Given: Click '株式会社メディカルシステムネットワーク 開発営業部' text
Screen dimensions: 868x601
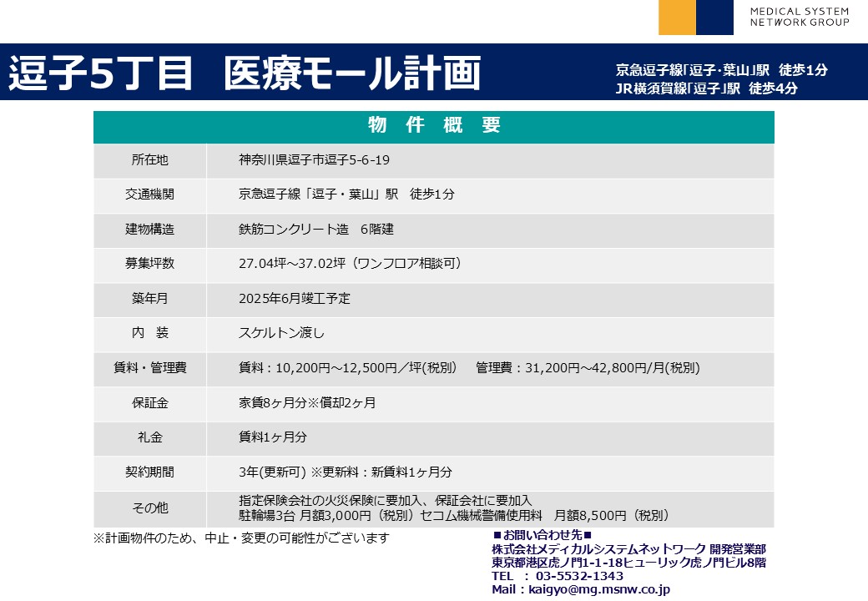Looking at the screenshot, I should click(628, 549).
